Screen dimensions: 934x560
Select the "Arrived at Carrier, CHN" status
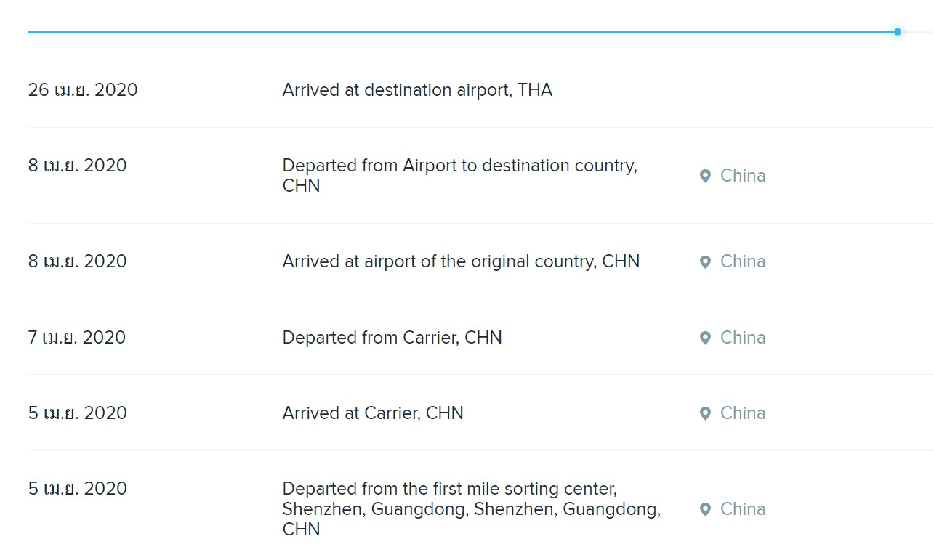tap(373, 413)
